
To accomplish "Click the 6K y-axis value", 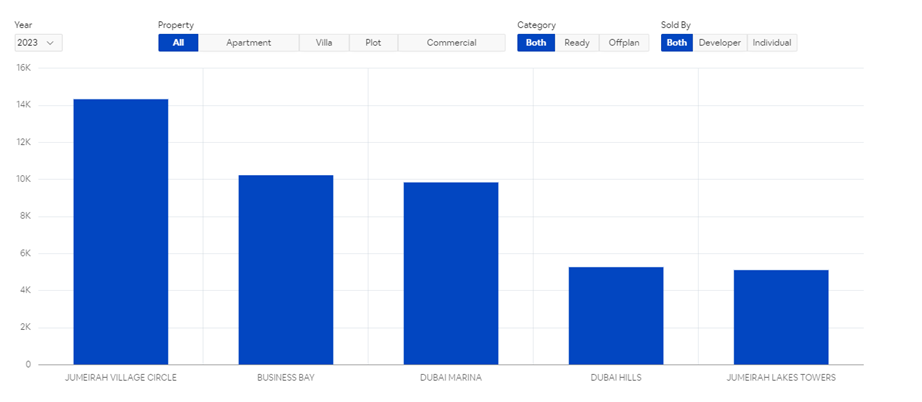I will [x=25, y=253].
